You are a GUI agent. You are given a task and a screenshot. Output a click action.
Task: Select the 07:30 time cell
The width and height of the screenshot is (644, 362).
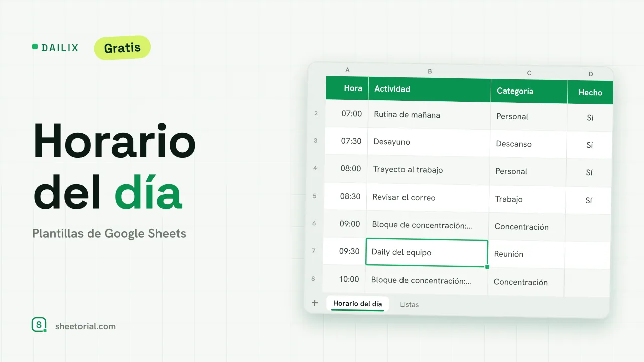(x=346, y=141)
